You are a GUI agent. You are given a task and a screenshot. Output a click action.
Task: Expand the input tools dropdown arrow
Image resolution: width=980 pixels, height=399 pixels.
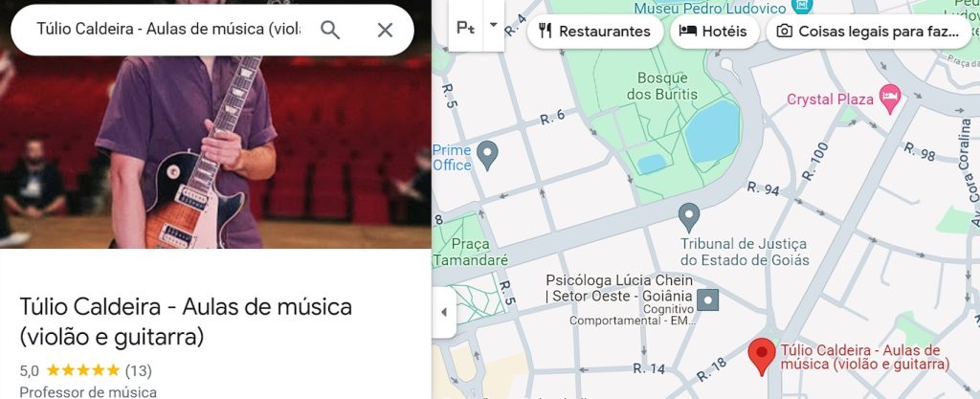(493, 26)
